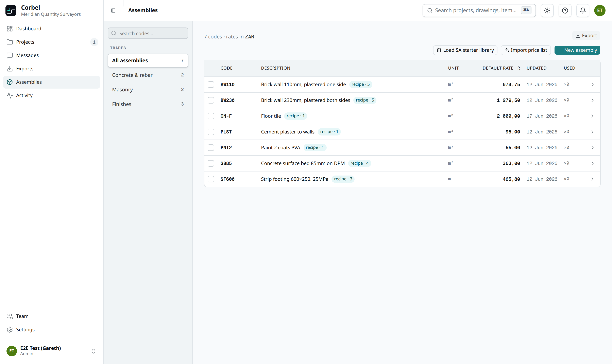Image resolution: width=612 pixels, height=364 pixels.
Task: Click the UPDATED column header
Action: (x=536, y=68)
